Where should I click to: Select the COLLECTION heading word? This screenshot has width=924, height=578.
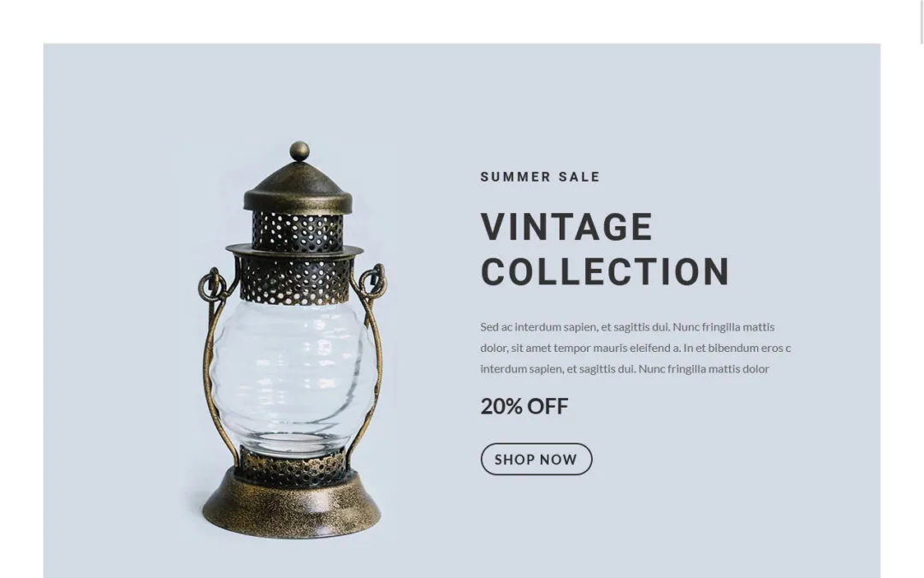(605, 272)
